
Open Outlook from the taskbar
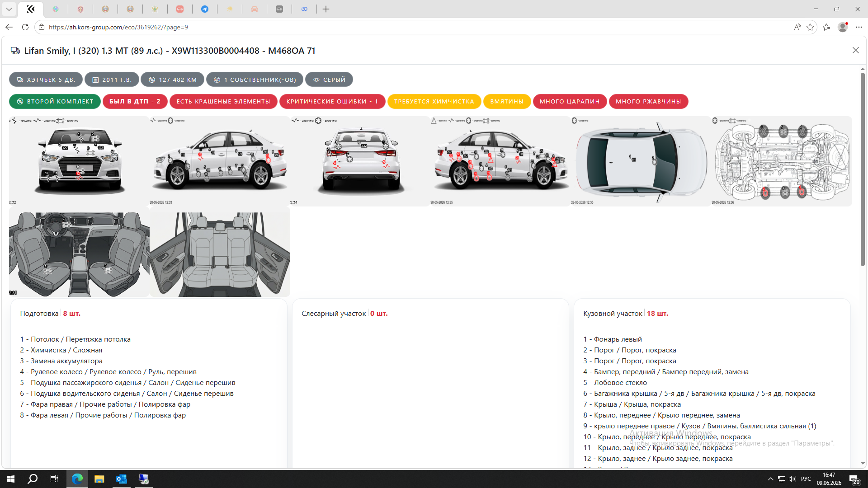click(122, 479)
